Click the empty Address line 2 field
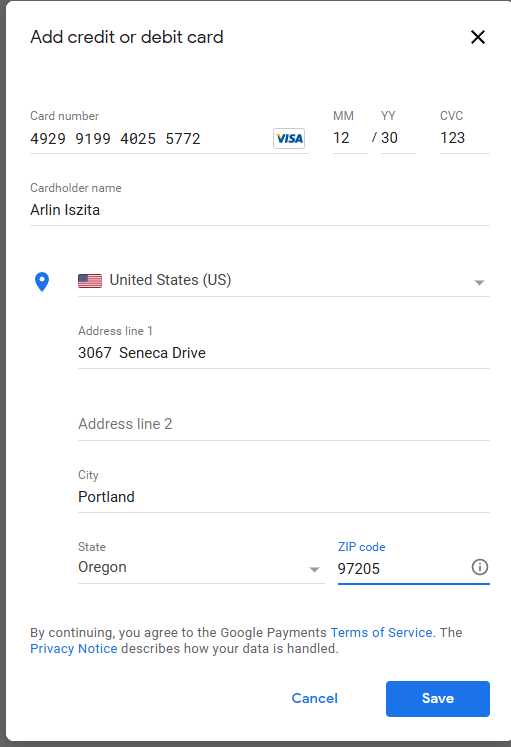The height and width of the screenshot is (747, 511). tap(284, 424)
